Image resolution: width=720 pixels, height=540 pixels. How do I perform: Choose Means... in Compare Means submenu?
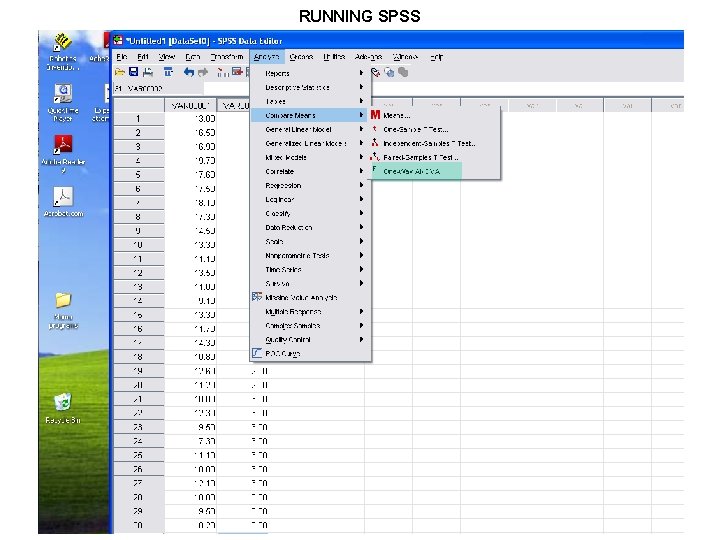pyautogui.click(x=435, y=115)
